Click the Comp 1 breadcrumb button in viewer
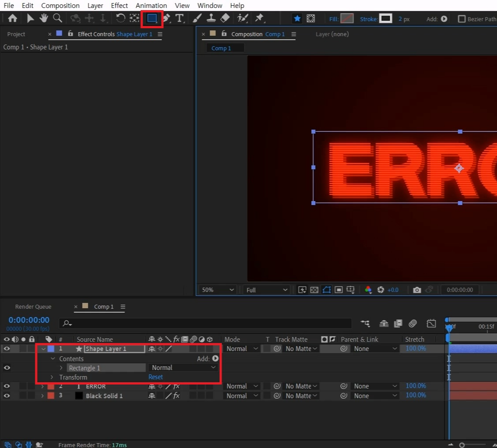Viewport: 497px width, 448px height. (225, 48)
